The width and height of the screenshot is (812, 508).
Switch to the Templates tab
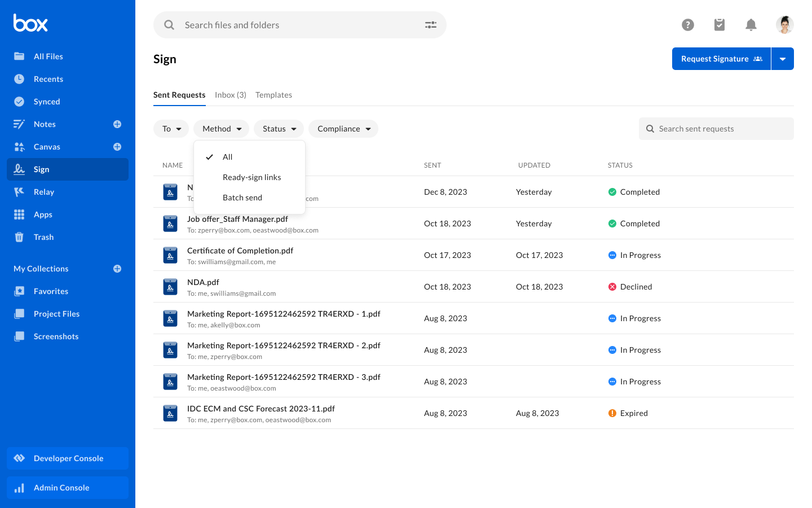pyautogui.click(x=273, y=95)
